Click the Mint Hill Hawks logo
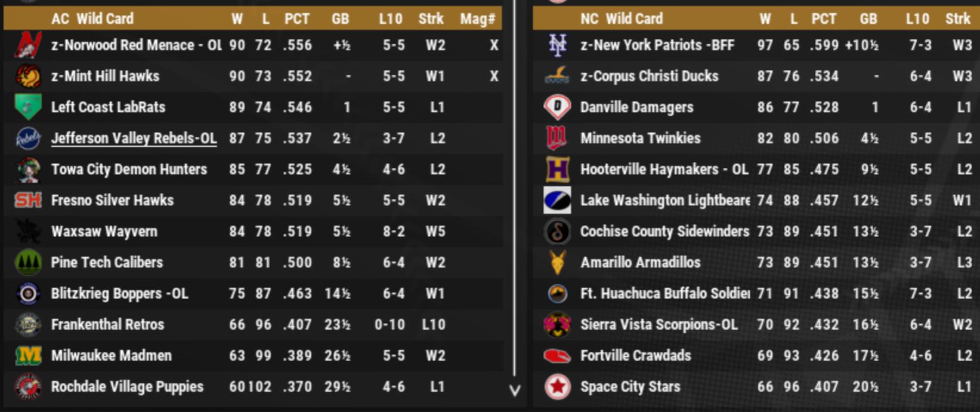 pyautogui.click(x=28, y=76)
